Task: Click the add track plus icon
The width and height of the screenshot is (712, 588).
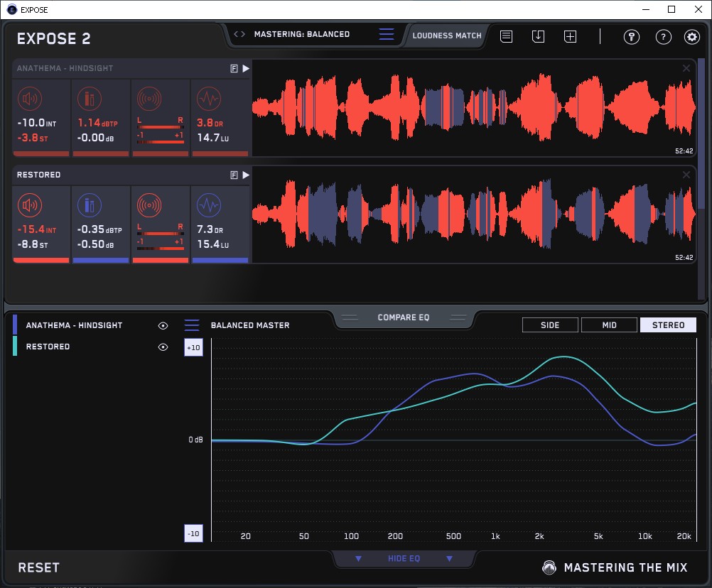Action: 570,36
